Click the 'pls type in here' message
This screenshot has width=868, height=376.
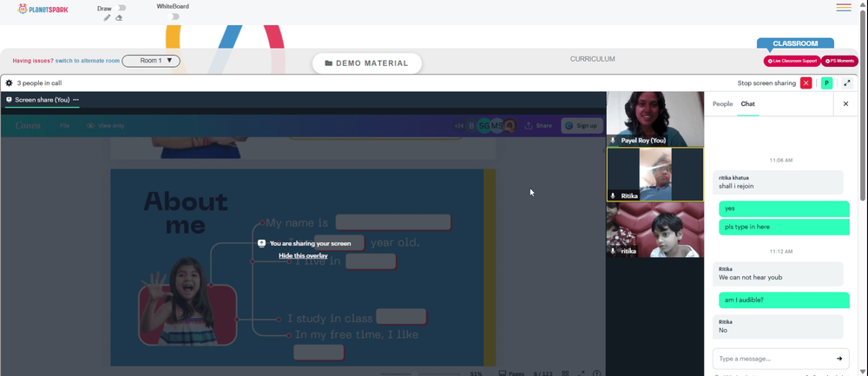[x=784, y=227]
